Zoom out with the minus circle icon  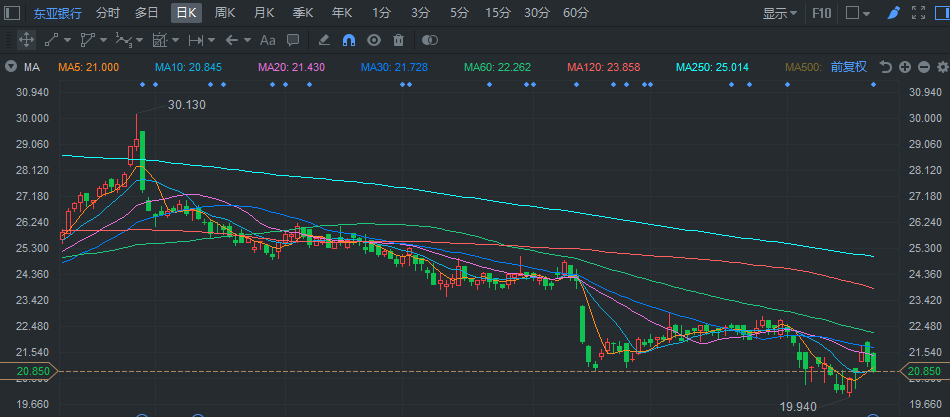(924, 67)
